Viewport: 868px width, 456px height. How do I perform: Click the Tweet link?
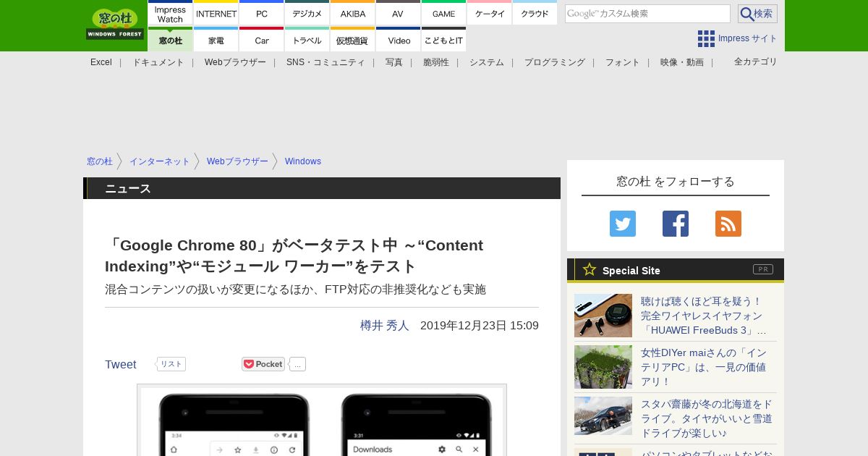(x=121, y=365)
